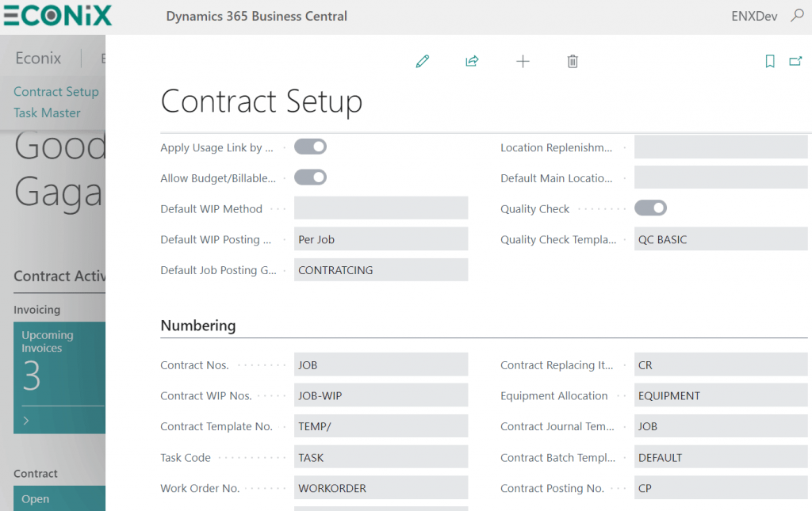The height and width of the screenshot is (511, 812).
Task: Open the Default WIP Method field
Action: [381, 208]
